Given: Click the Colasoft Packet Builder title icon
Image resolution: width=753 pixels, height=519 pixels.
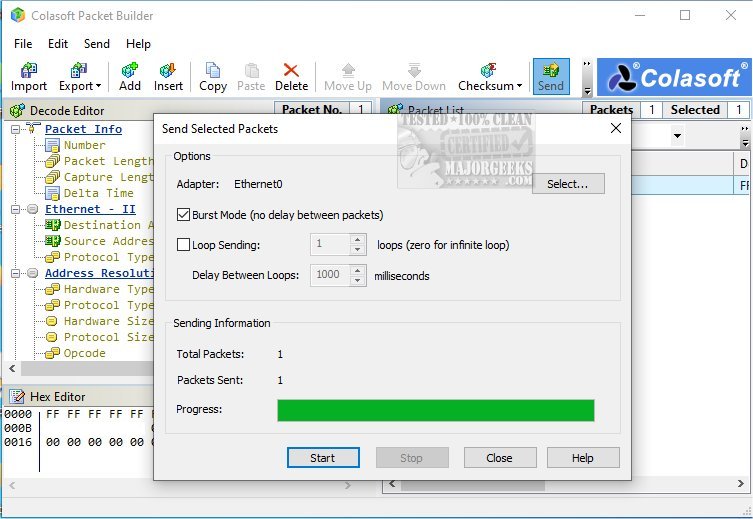Looking at the screenshot, I should (x=17, y=15).
